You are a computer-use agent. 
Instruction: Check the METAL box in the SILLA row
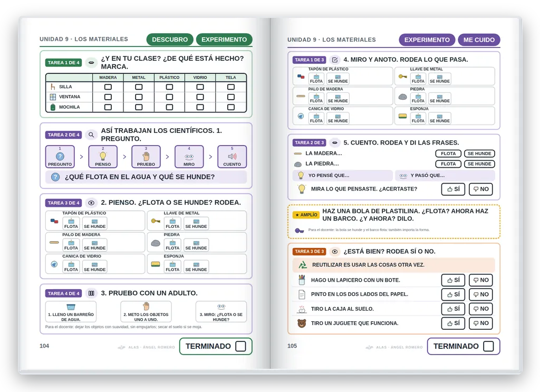pos(139,87)
